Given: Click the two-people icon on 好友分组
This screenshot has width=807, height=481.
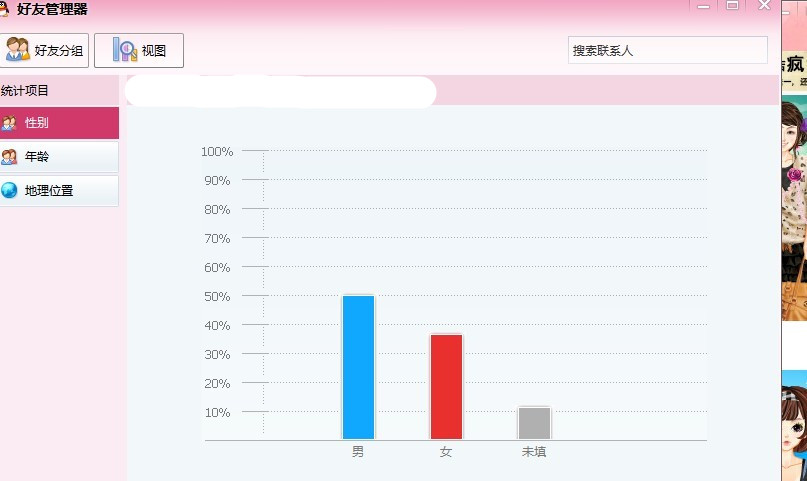Looking at the screenshot, I should [x=17, y=50].
